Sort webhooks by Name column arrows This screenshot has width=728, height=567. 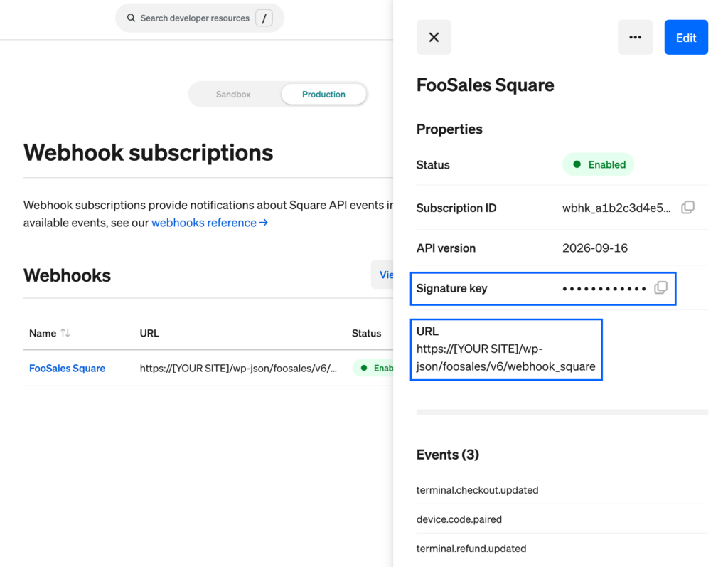65,333
